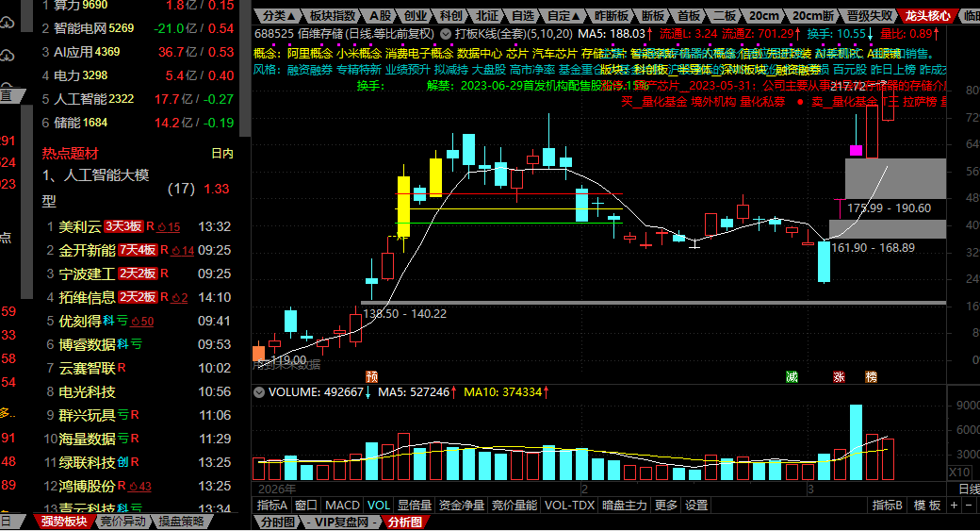Click the circled arrow beside VOLUME label
This screenshot has width=980, height=531.
click(x=260, y=391)
